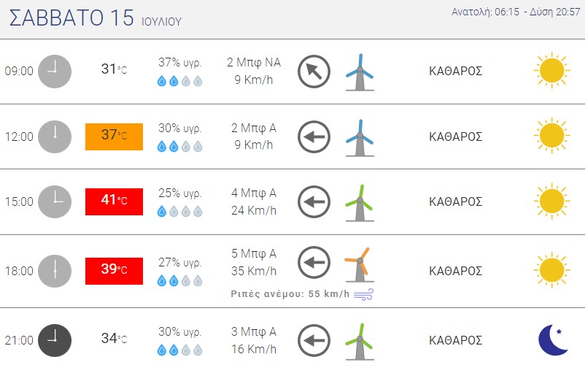Viewport: 588px width, 373px height.
Task: Click the left wind arrow at 18:00
Action: click(314, 262)
